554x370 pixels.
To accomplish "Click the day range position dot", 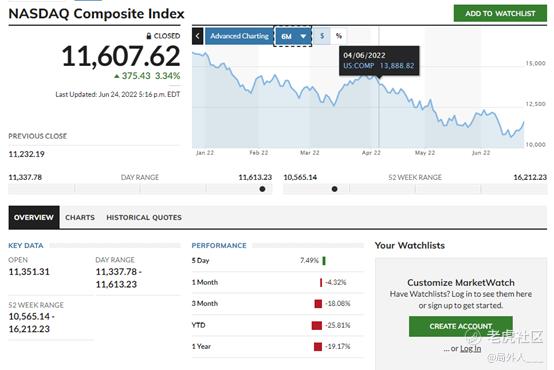I will [262, 189].
